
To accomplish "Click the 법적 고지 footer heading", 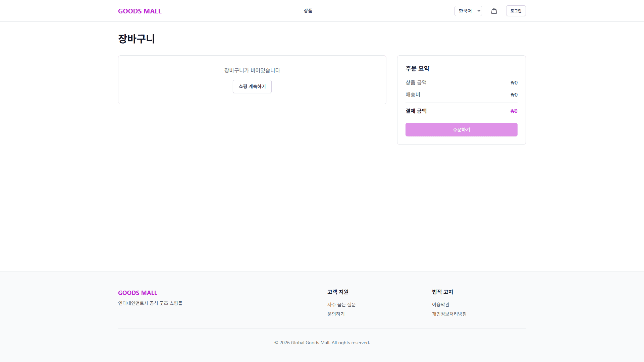I will click(442, 292).
